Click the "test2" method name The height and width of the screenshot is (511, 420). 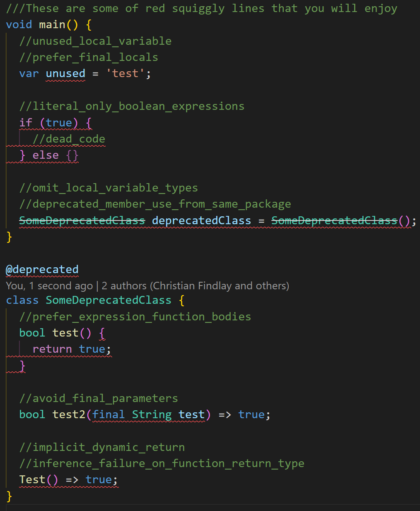pos(69,415)
